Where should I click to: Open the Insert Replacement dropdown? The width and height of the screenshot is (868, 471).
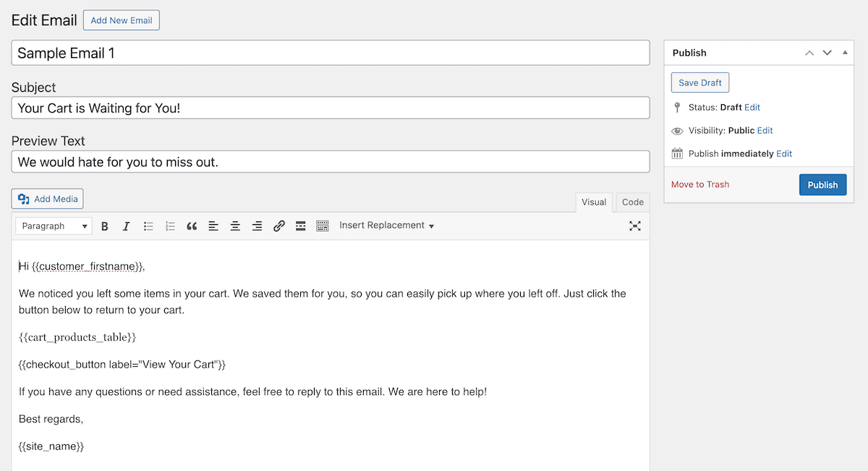pyautogui.click(x=387, y=226)
